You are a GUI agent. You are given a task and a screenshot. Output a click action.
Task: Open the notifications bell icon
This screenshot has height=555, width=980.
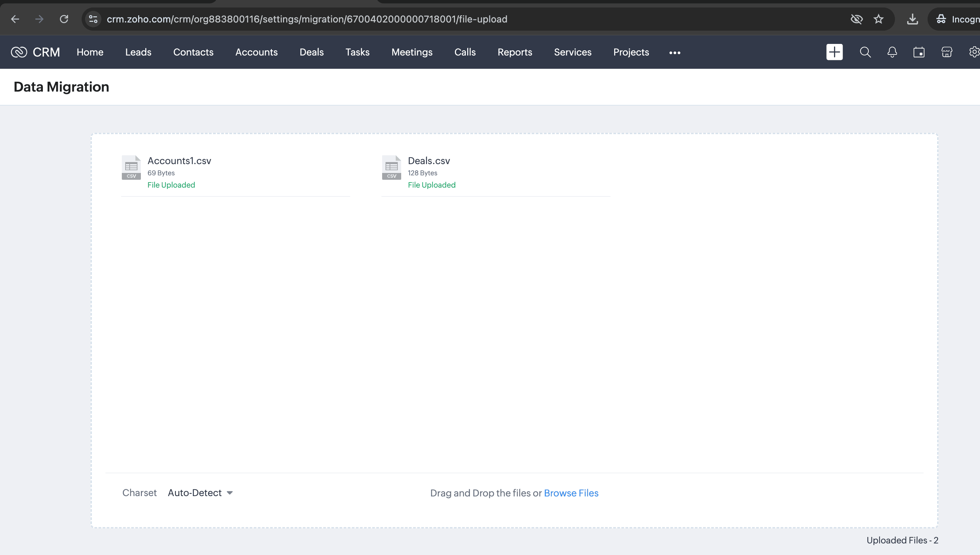892,52
